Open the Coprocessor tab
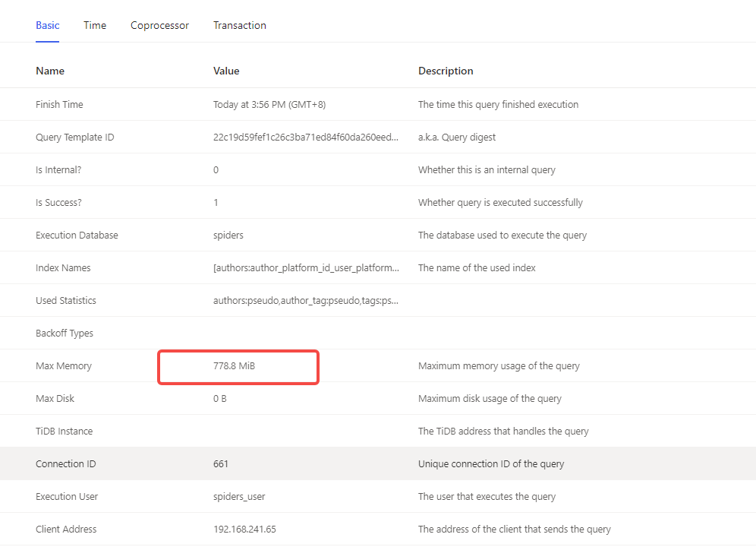 [x=159, y=26]
